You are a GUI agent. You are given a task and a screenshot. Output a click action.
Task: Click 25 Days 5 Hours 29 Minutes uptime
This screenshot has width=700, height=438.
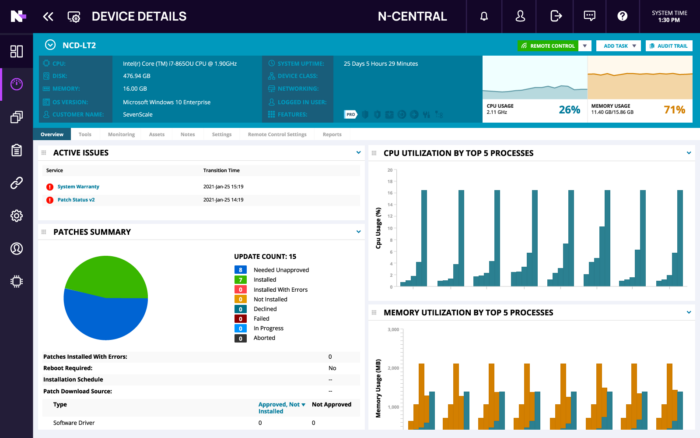(x=381, y=64)
